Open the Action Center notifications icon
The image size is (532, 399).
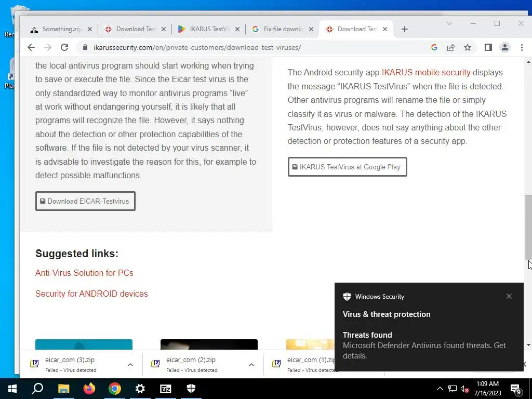(x=516, y=389)
